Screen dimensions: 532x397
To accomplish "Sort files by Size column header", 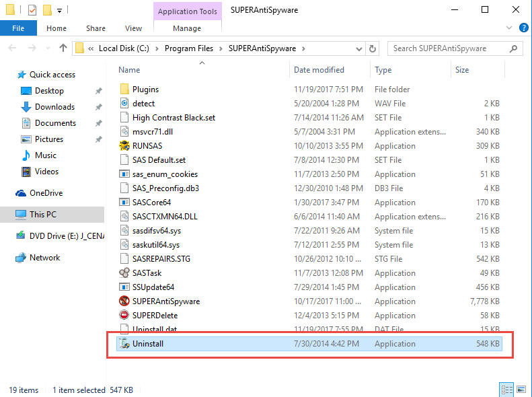I will 462,69.
